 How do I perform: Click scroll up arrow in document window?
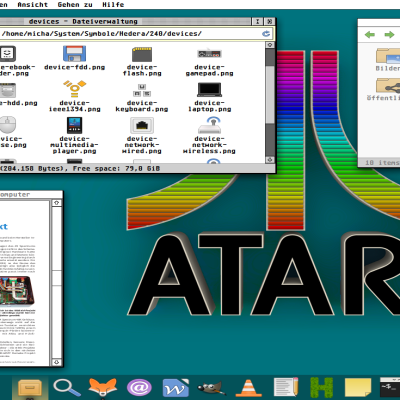57,203
